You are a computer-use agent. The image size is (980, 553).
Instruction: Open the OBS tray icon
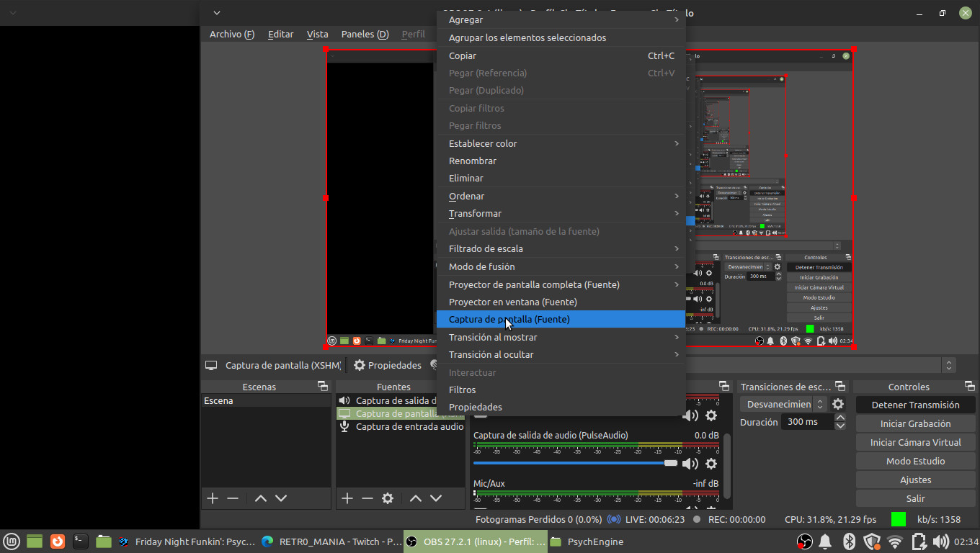pyautogui.click(x=805, y=541)
